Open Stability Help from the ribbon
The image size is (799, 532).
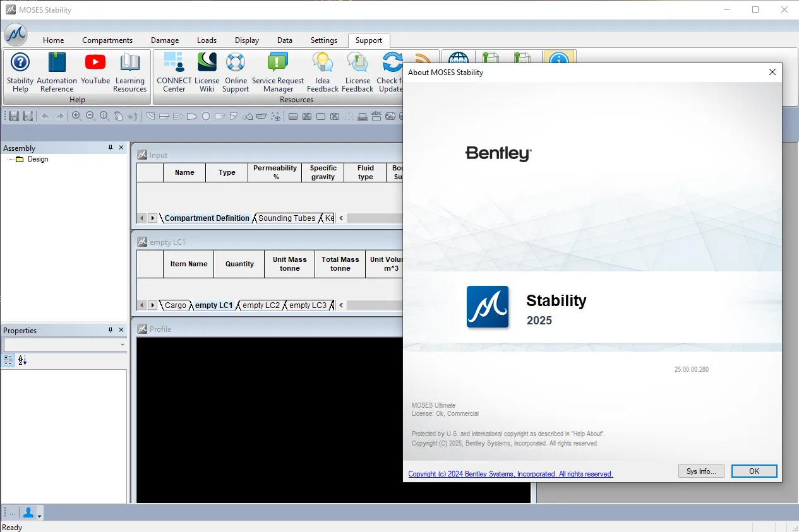pos(20,73)
